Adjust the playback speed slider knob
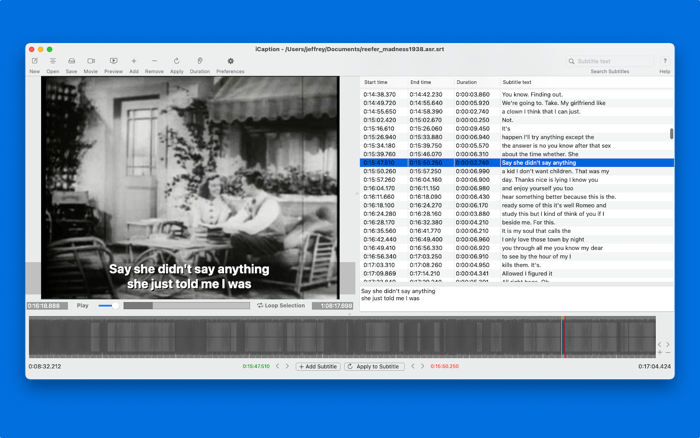 pyautogui.click(x=115, y=306)
